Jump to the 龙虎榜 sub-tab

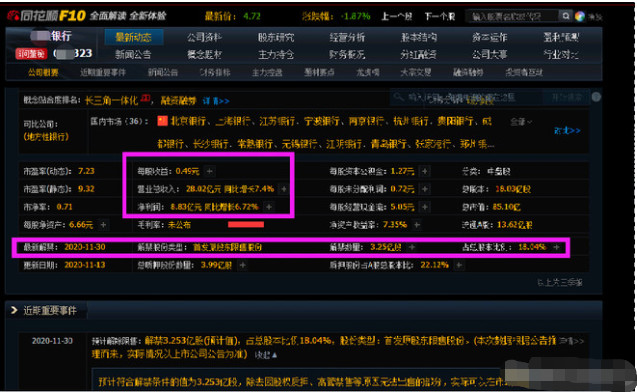[x=368, y=73]
